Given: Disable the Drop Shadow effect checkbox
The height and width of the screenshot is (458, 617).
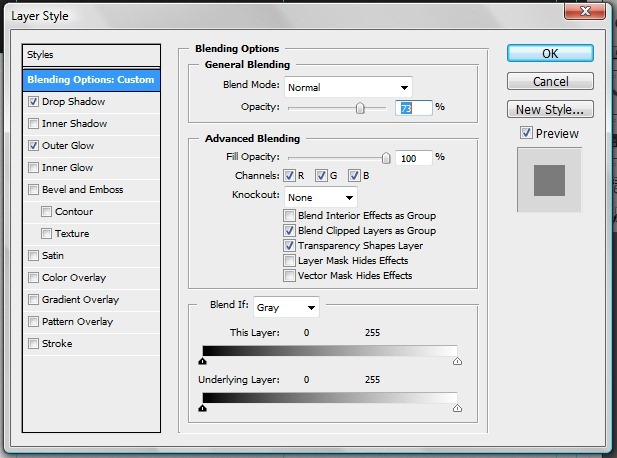Looking at the screenshot, I should [x=34, y=102].
